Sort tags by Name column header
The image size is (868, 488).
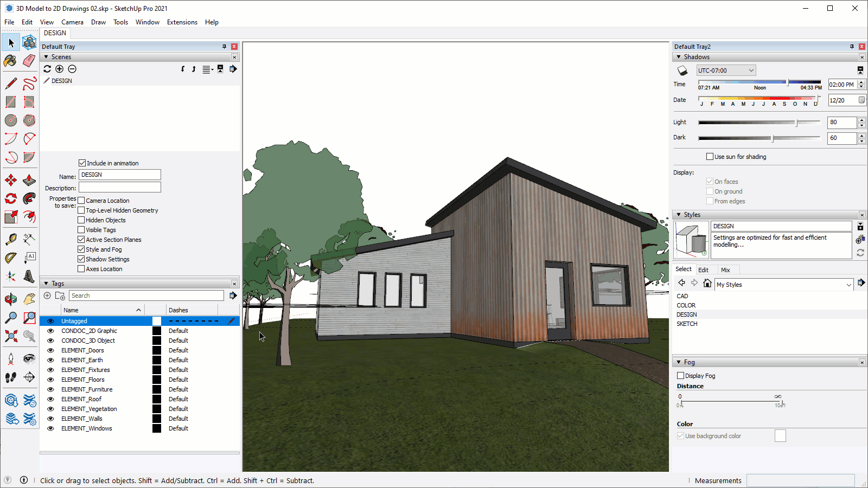point(103,310)
